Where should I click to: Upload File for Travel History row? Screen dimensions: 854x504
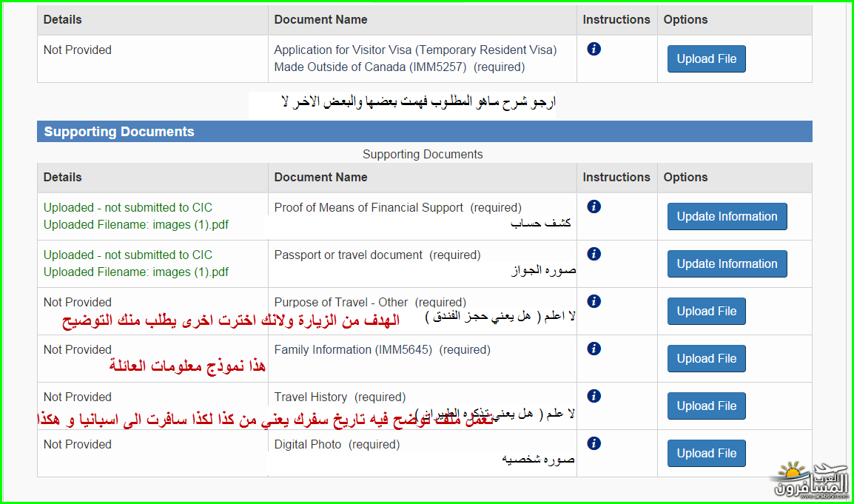pyautogui.click(x=707, y=406)
